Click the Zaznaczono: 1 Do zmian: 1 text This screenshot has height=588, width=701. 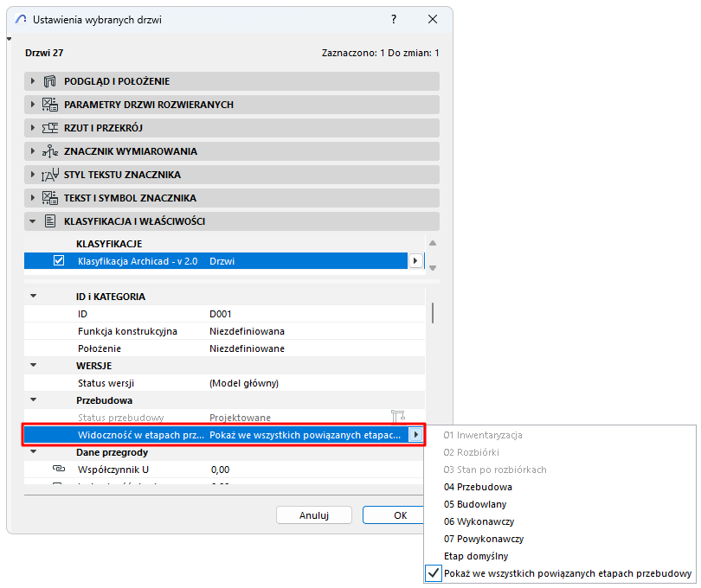(380, 53)
